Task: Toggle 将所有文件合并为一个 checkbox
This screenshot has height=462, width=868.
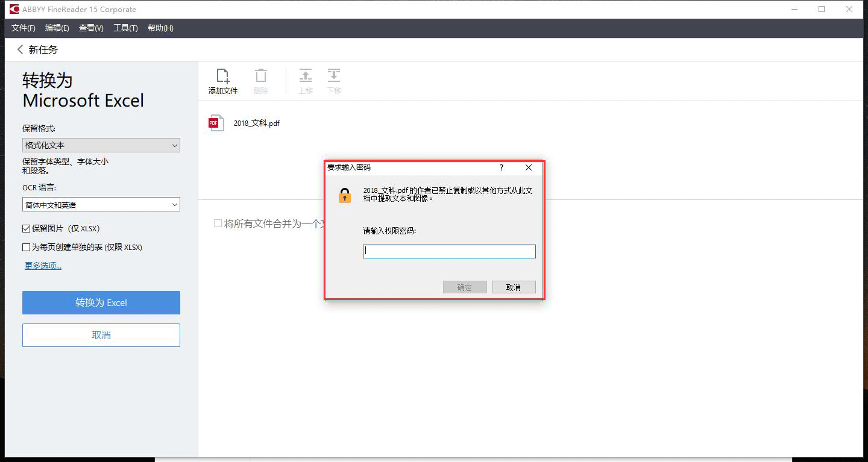Action: point(218,223)
